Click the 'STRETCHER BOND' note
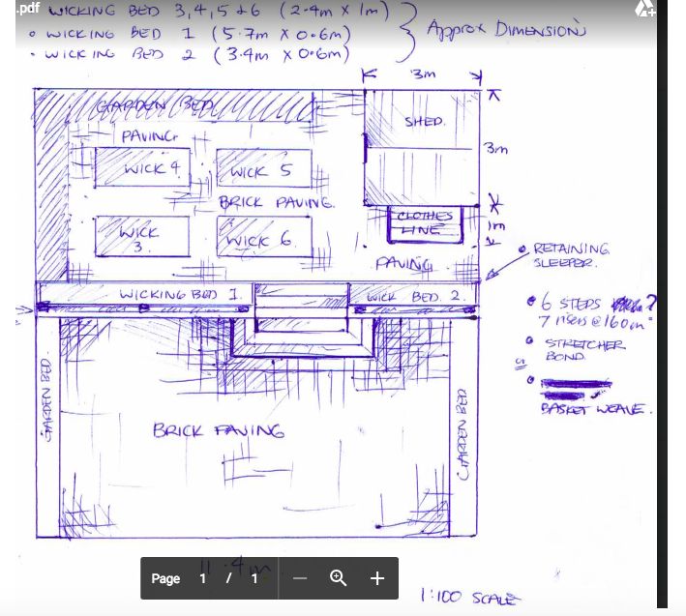686x616 pixels. [x=585, y=350]
